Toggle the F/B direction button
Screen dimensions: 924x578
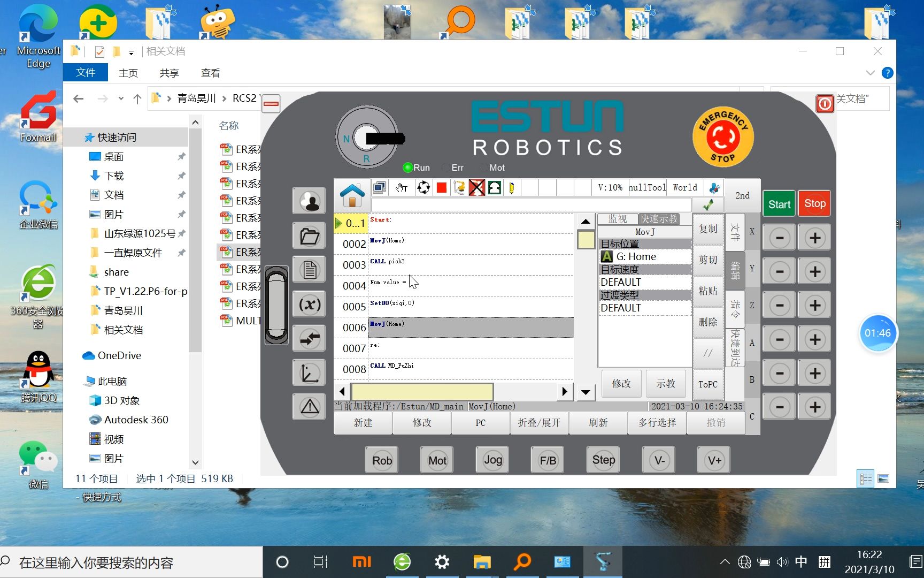pyautogui.click(x=548, y=460)
